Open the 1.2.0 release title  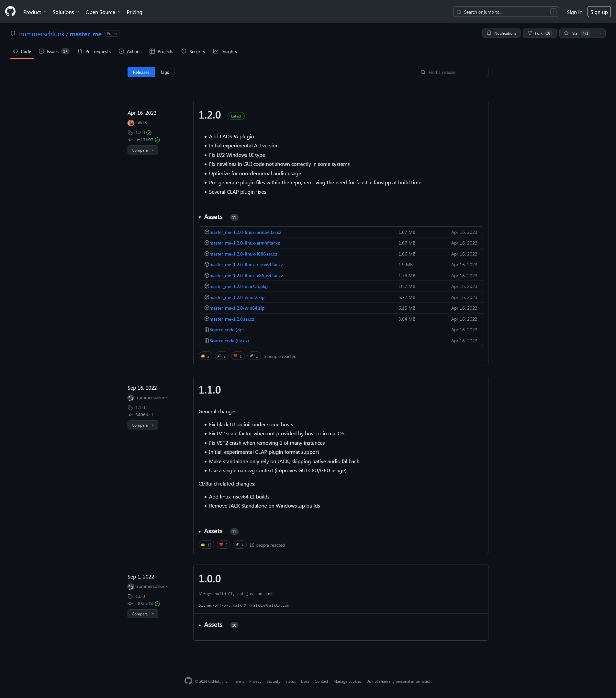pos(210,115)
